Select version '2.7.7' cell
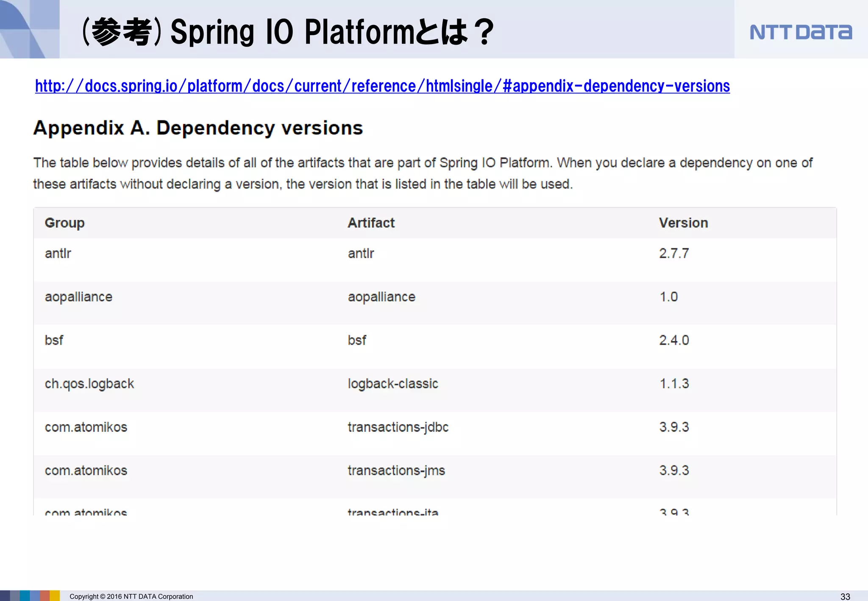This screenshot has height=601, width=868. [x=674, y=253]
